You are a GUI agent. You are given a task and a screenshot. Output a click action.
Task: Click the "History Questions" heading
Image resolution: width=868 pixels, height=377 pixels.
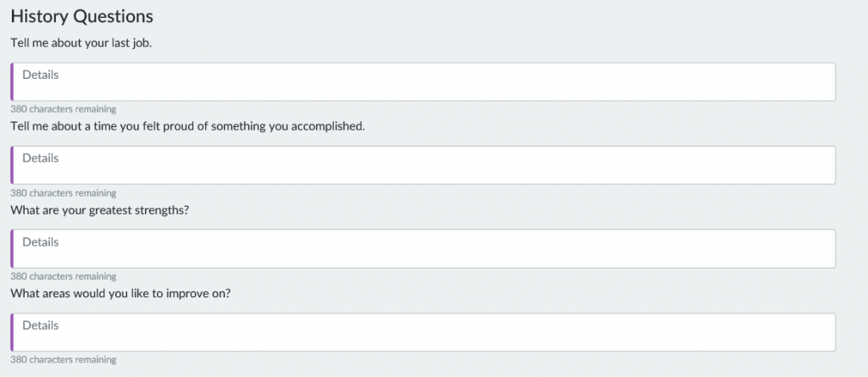click(x=81, y=16)
